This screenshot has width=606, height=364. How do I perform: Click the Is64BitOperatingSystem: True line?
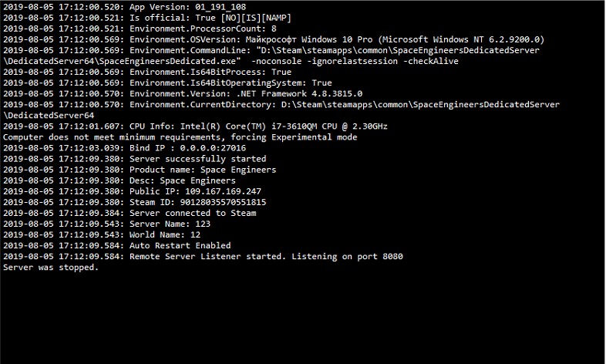[167, 83]
